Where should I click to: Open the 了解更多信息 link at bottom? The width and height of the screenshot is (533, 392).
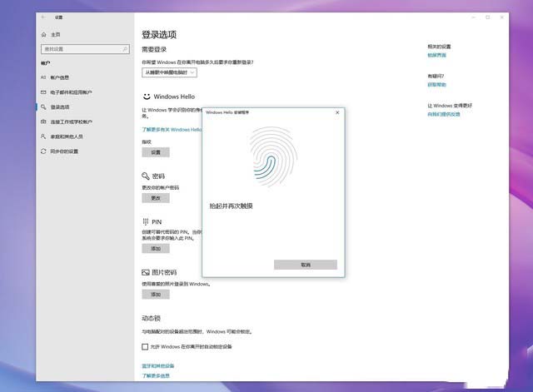point(156,375)
